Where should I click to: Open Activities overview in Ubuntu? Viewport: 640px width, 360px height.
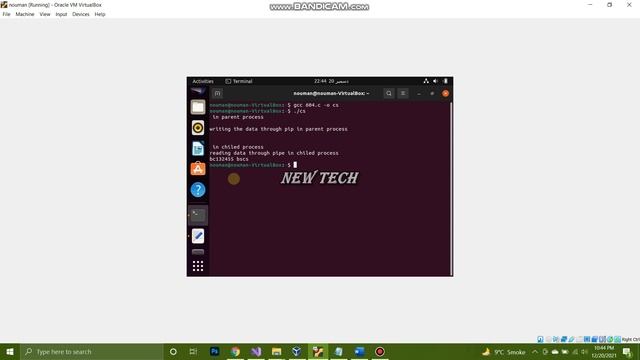click(203, 81)
